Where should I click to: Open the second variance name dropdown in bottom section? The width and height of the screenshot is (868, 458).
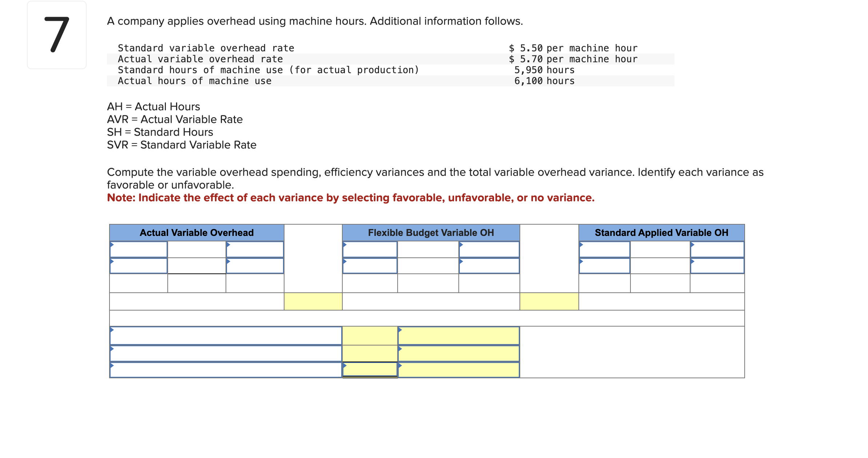pyautogui.click(x=226, y=354)
